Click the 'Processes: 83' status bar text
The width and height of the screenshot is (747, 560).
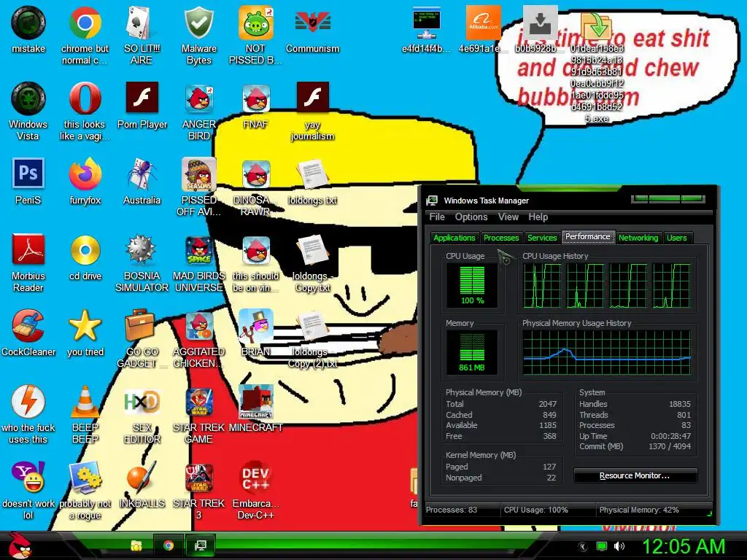[x=452, y=510]
